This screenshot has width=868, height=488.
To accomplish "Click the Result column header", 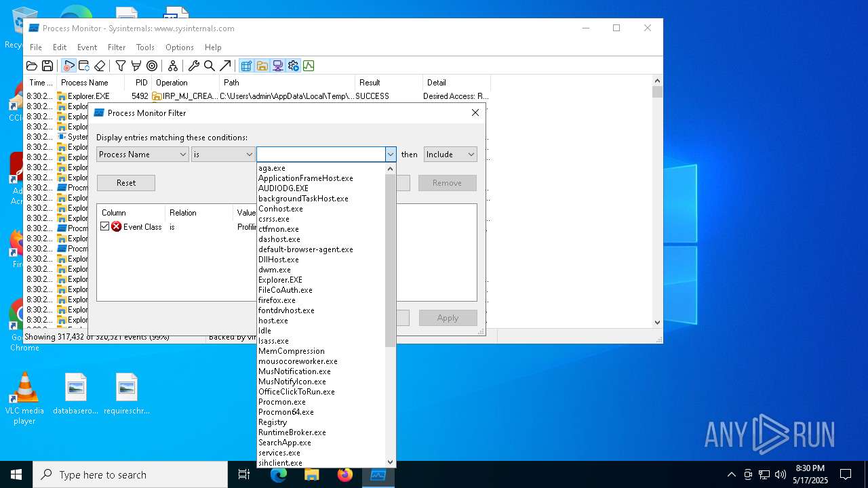I will pyautogui.click(x=389, y=83).
